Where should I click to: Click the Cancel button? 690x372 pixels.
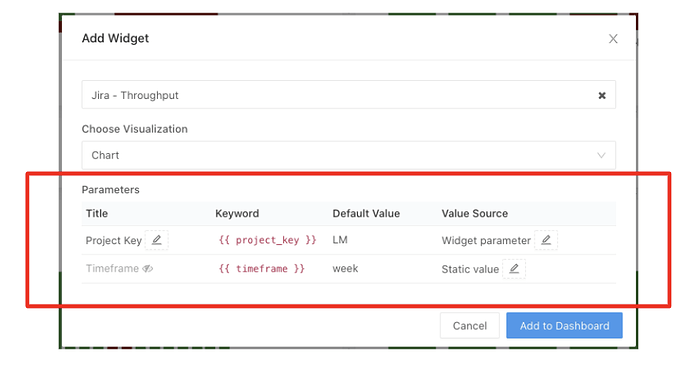point(470,326)
